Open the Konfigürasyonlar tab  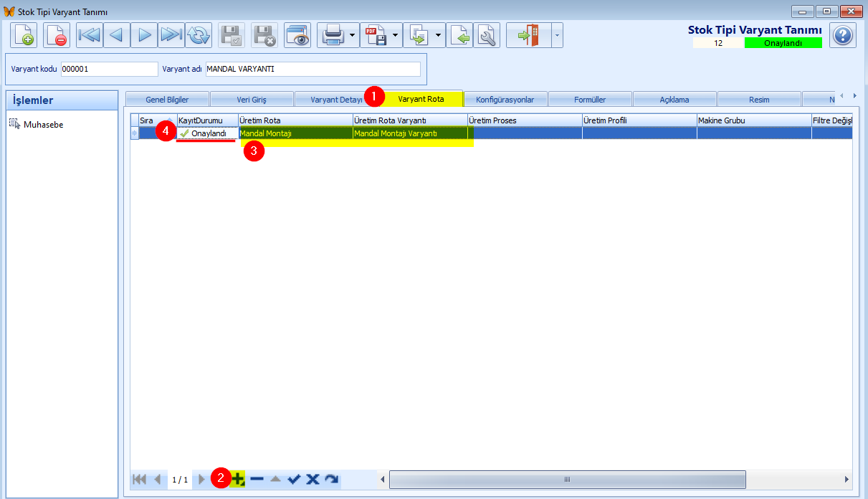(x=505, y=99)
